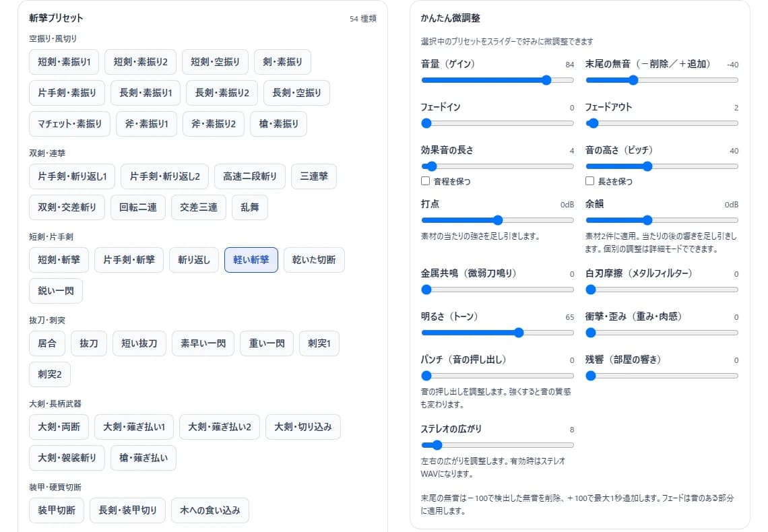Adjust the 音の高さ（ピッチ） slider

pos(662,166)
